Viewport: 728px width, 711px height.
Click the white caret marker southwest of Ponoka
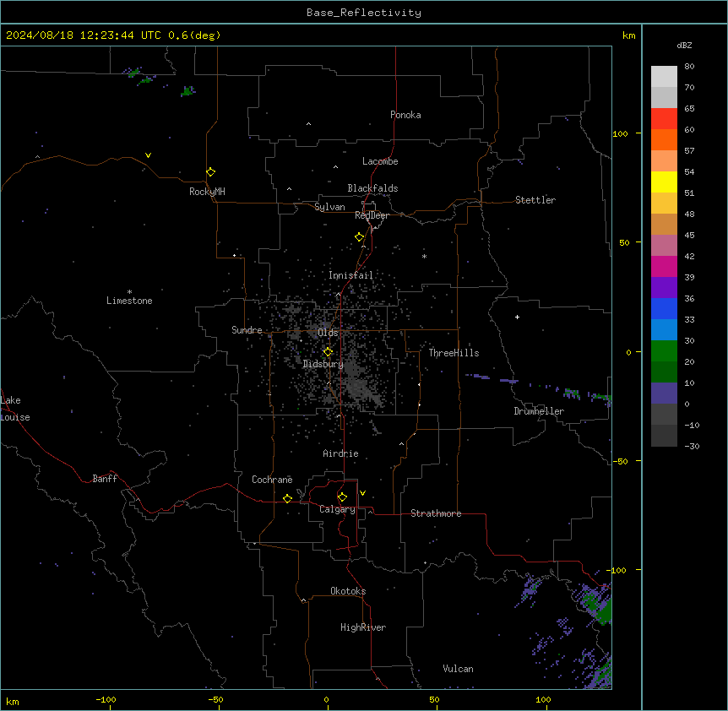click(309, 124)
